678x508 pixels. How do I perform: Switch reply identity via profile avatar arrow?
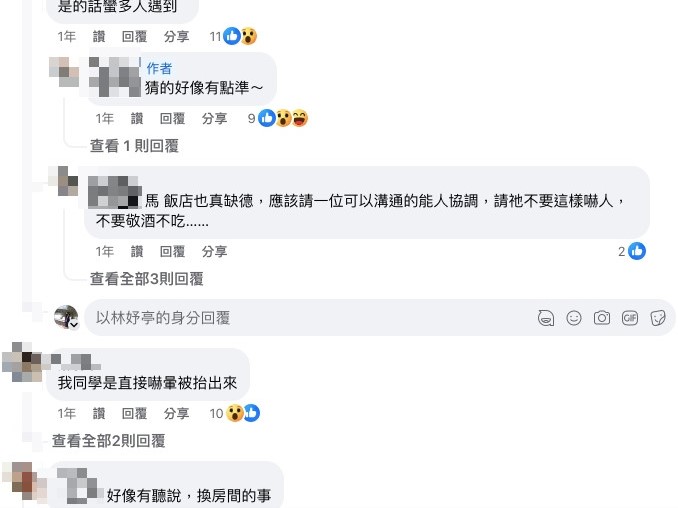(x=74, y=325)
